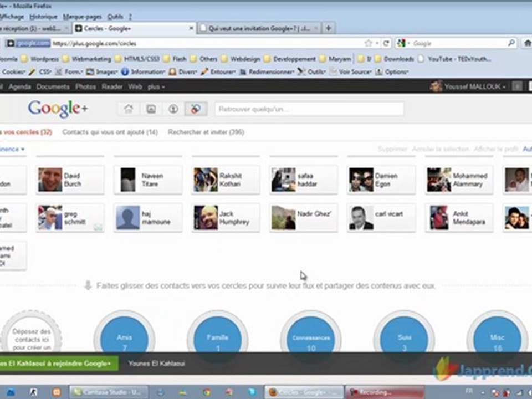The height and width of the screenshot is (399, 532).
Task: Open the Historique menu
Action: pyautogui.click(x=43, y=17)
